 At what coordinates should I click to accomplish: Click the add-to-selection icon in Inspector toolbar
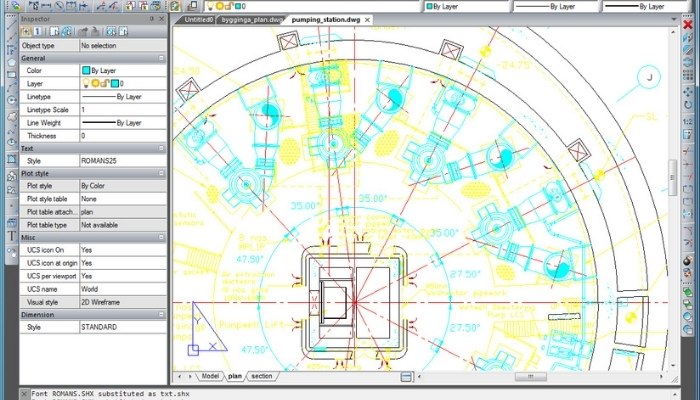point(26,31)
